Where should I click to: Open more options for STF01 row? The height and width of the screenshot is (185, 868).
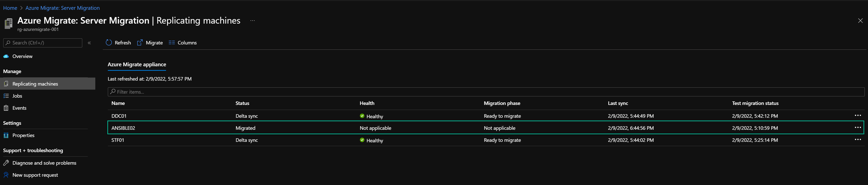[x=857, y=140]
